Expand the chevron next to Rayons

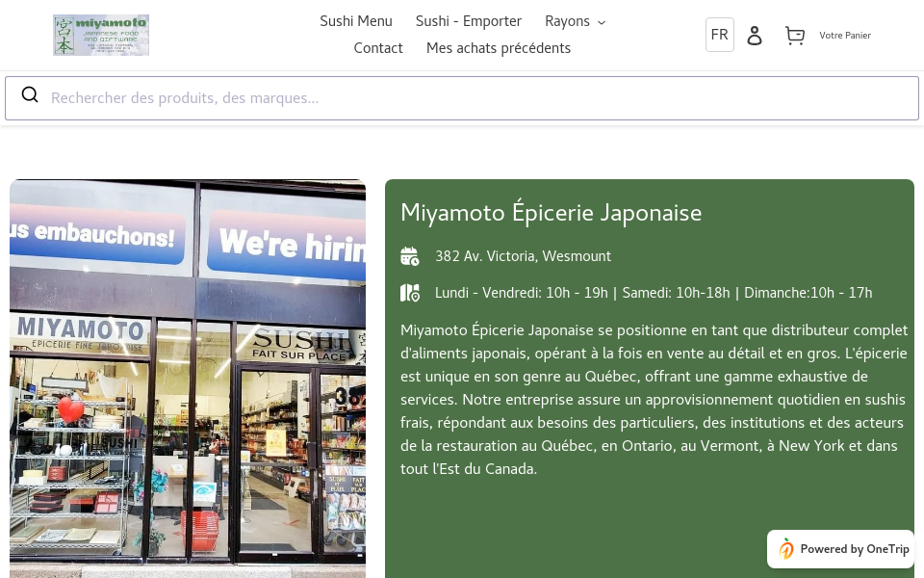601,22
